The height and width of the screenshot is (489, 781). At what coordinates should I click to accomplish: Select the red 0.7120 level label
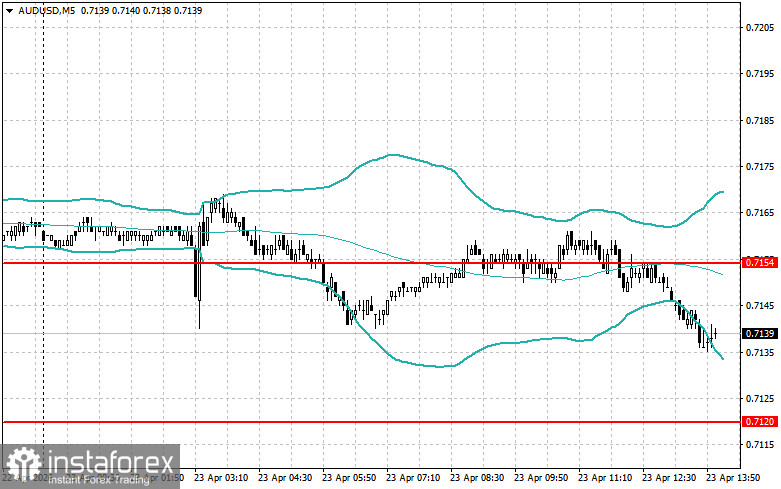click(761, 422)
